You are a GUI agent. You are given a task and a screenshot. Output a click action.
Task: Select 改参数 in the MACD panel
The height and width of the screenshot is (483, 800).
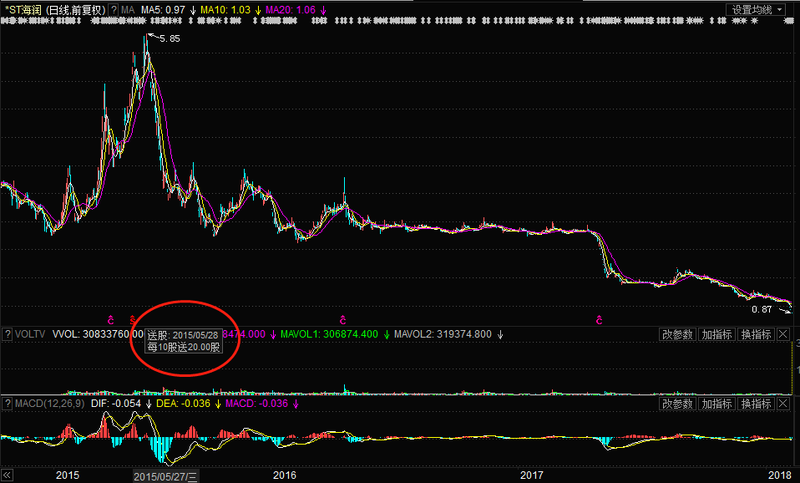(678, 404)
